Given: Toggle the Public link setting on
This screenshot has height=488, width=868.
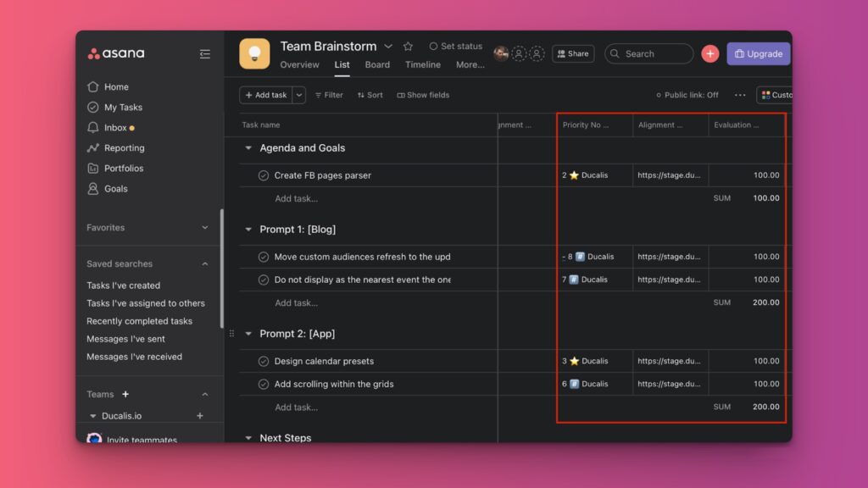Looking at the screenshot, I should click(x=687, y=95).
